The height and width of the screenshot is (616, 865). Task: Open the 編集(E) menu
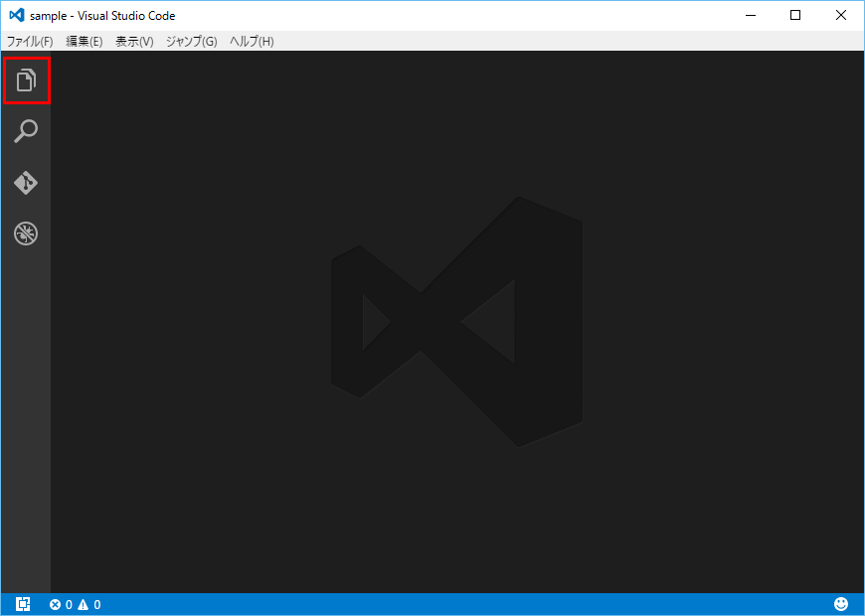pos(85,42)
